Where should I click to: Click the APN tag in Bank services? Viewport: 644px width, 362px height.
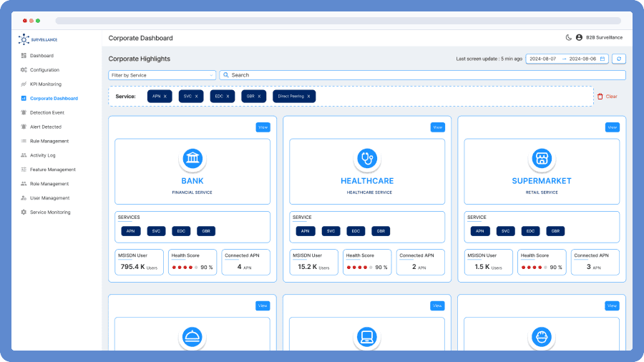[x=131, y=231]
